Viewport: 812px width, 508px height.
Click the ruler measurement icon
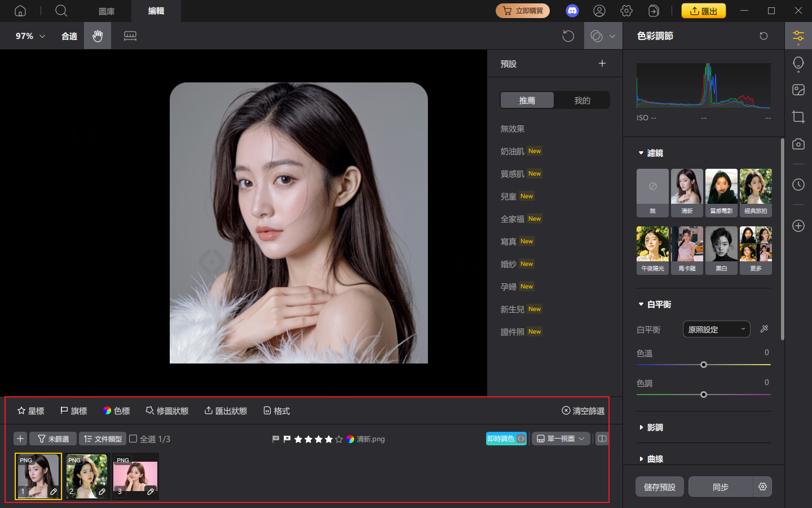pos(130,36)
